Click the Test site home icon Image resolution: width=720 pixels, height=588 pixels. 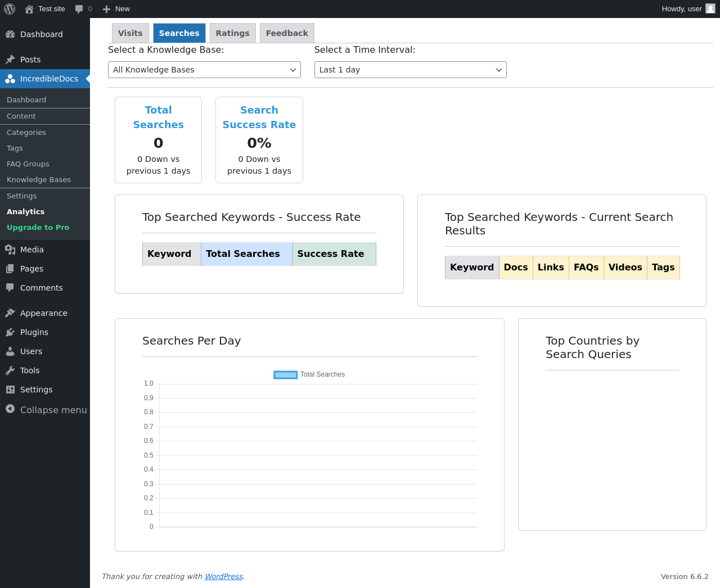pyautogui.click(x=29, y=9)
